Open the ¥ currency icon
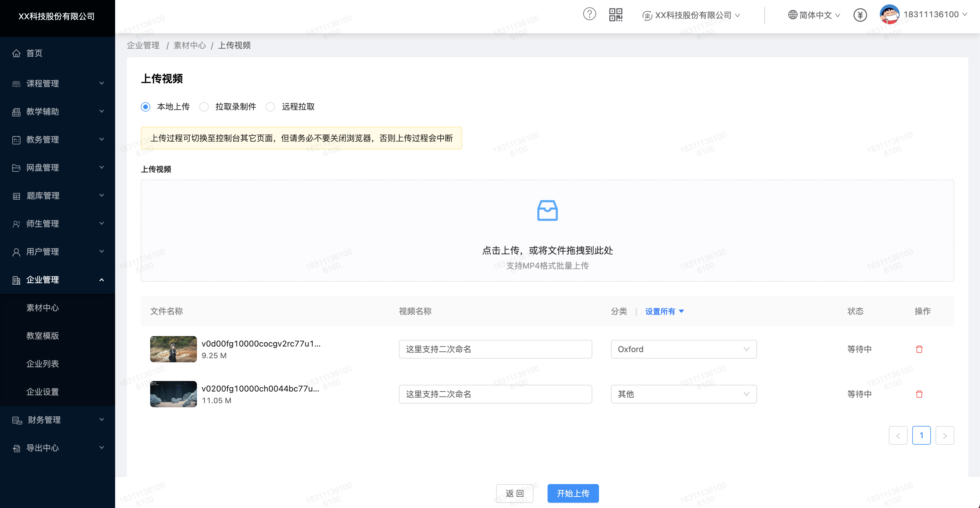 [860, 15]
